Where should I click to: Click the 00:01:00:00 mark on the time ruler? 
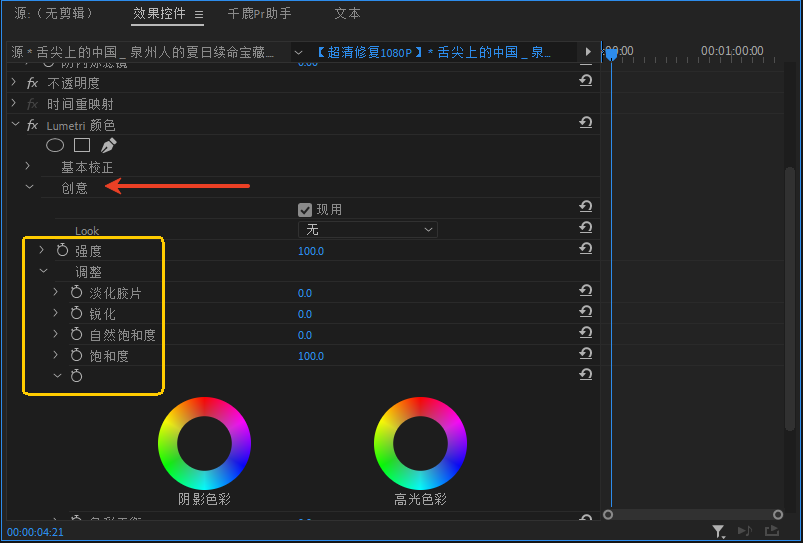point(732,51)
